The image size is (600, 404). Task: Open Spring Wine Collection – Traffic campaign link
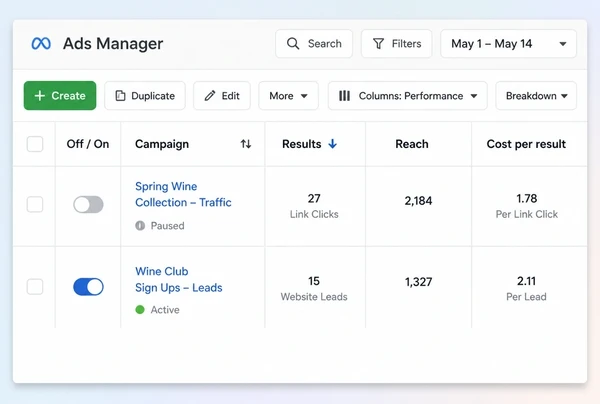(x=183, y=194)
